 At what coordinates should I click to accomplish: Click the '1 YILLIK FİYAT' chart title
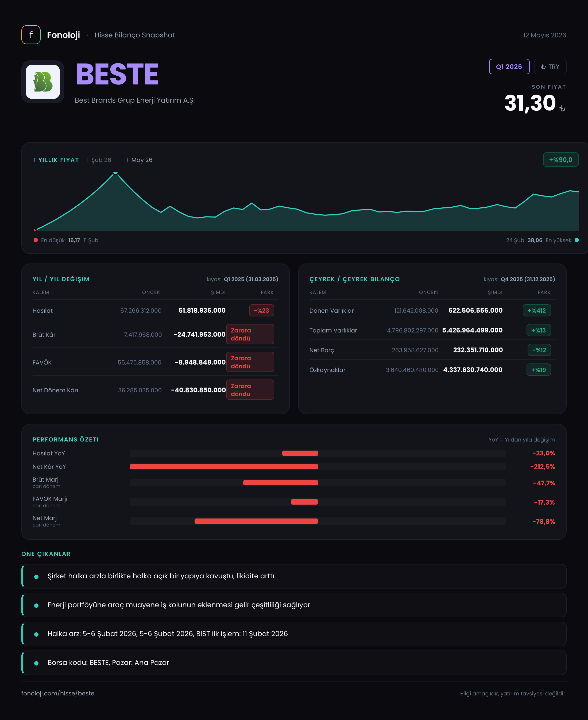[x=56, y=160]
